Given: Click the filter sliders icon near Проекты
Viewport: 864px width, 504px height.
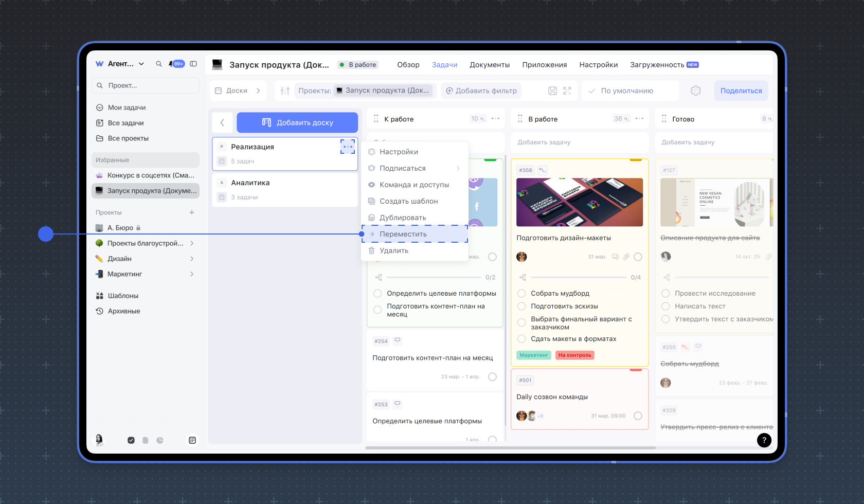Looking at the screenshot, I should [285, 91].
